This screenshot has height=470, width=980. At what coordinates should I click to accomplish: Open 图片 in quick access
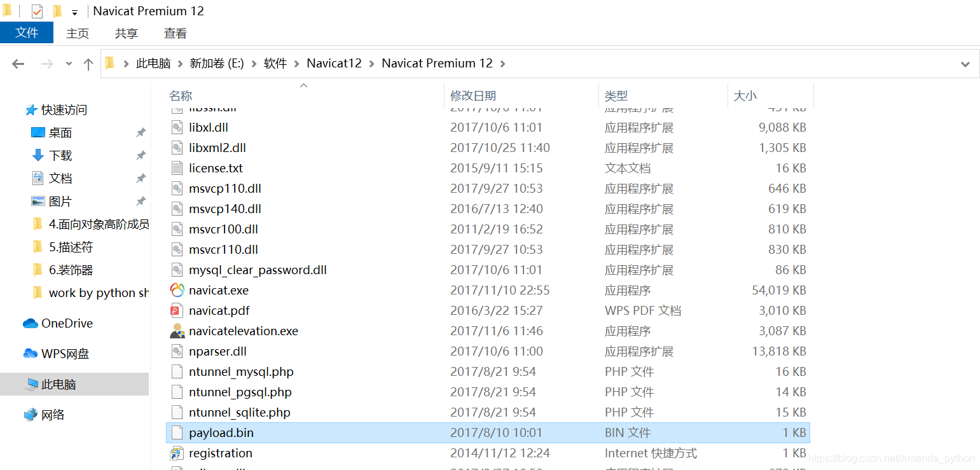(x=52, y=201)
